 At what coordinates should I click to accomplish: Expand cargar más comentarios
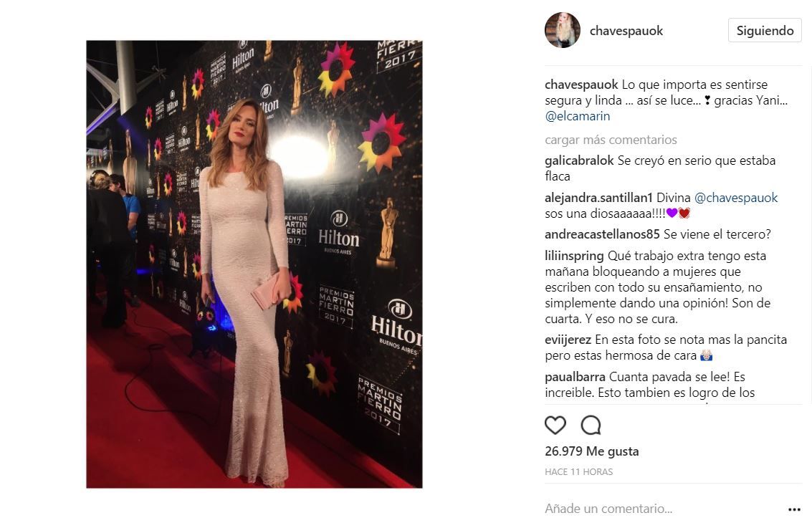coord(611,140)
